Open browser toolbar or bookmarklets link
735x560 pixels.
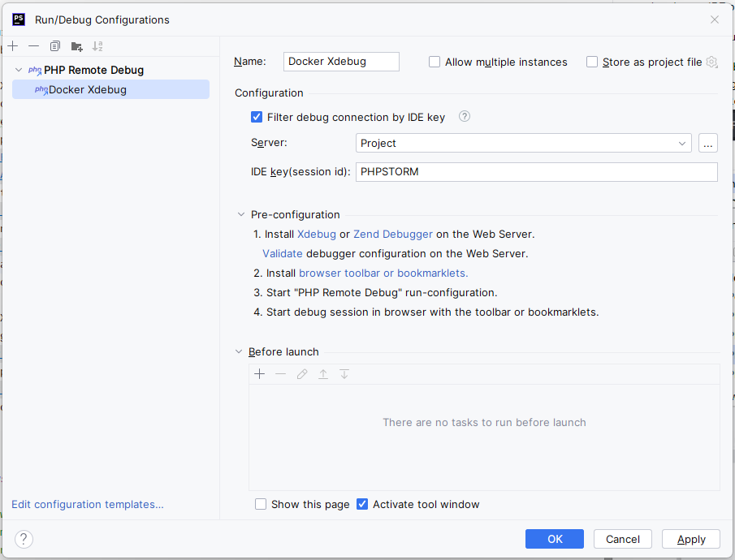(x=383, y=273)
